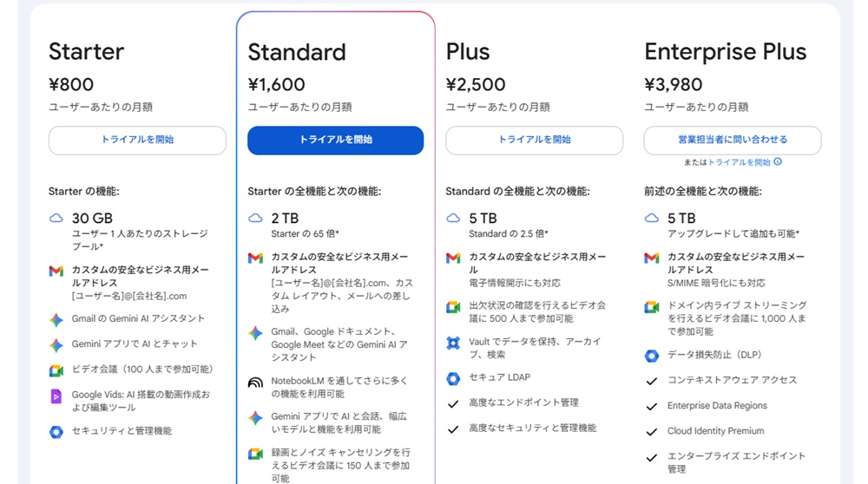
Task: Start the Plus plan trial
Action: point(534,141)
